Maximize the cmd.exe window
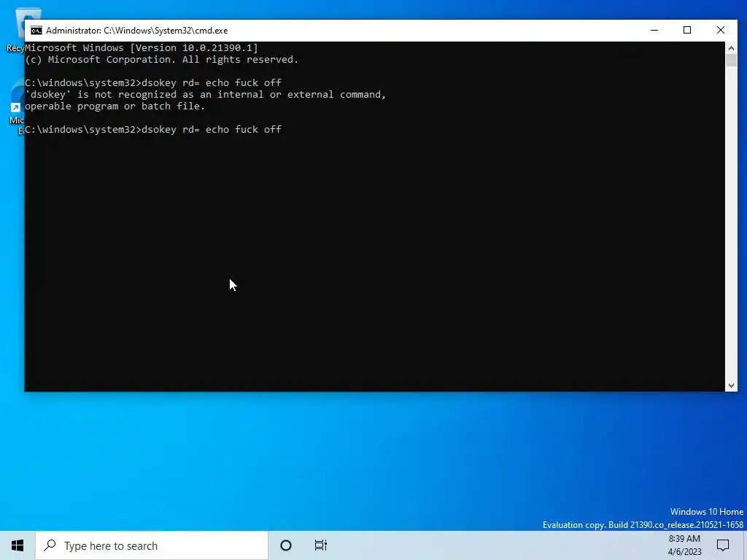747x560 pixels. (687, 30)
